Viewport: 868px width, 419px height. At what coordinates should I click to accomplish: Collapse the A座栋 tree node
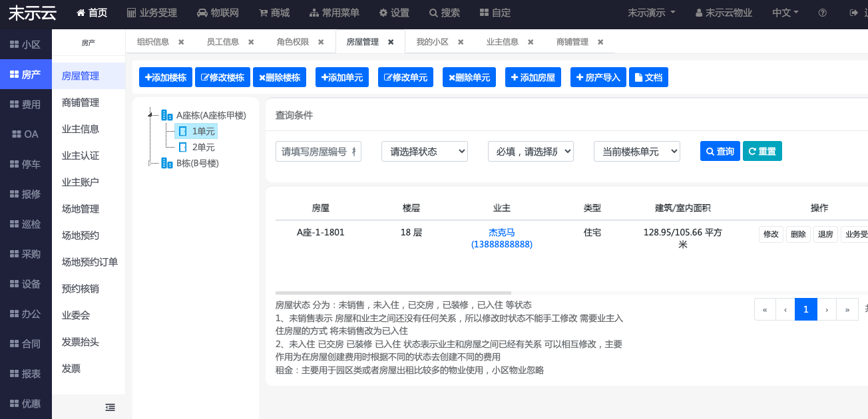[151, 115]
